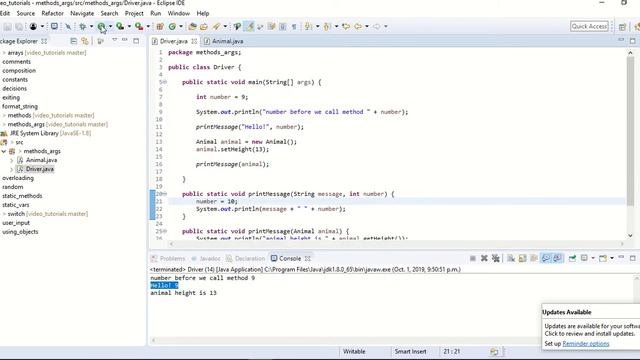This screenshot has height=360, width=640.
Task: Click the Open Type folder icon
Action: coord(192,27)
